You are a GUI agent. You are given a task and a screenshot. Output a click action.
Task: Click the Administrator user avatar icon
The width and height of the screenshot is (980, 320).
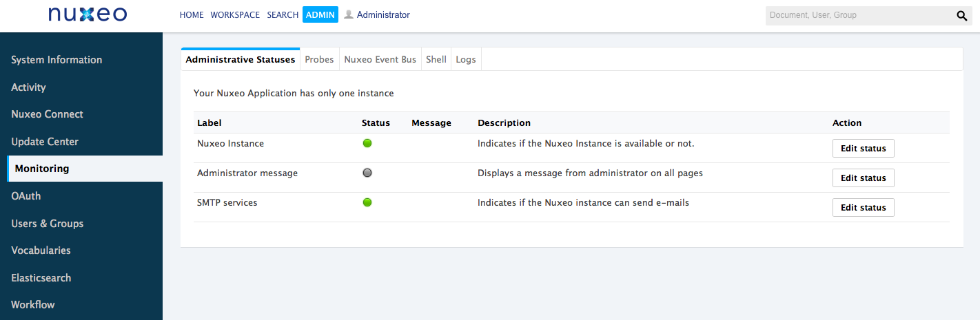tap(349, 14)
